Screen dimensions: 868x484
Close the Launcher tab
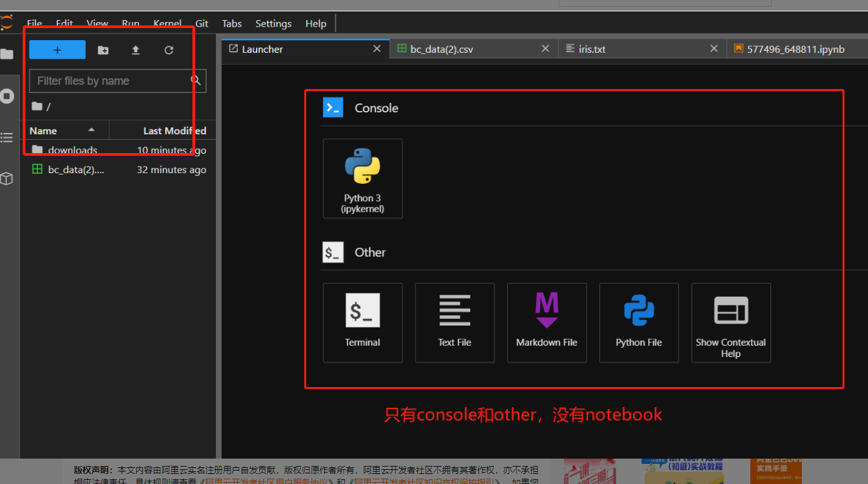point(377,49)
